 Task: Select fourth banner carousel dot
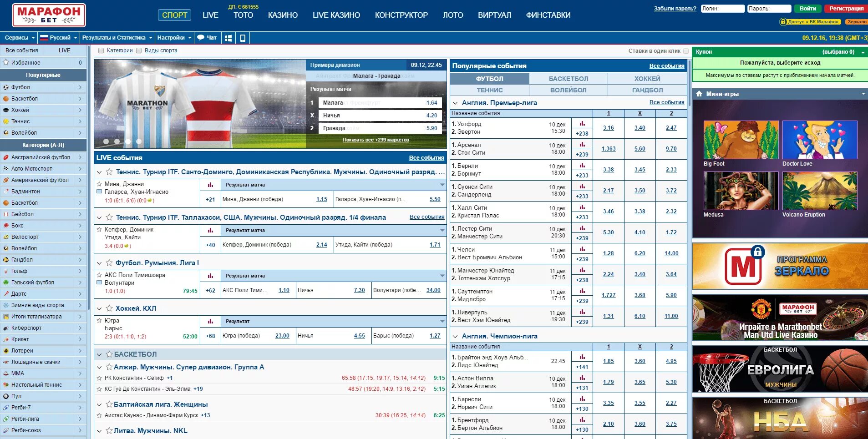pyautogui.click(x=139, y=141)
